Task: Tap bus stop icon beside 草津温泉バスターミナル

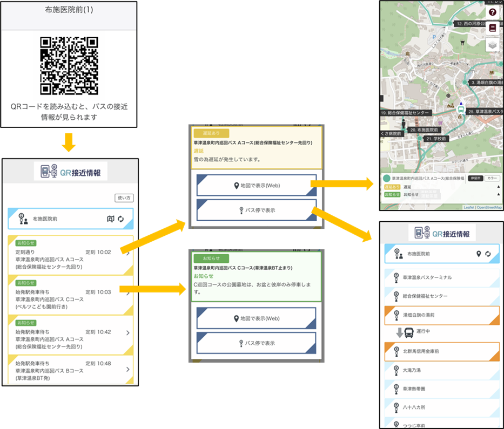Action: point(396,277)
